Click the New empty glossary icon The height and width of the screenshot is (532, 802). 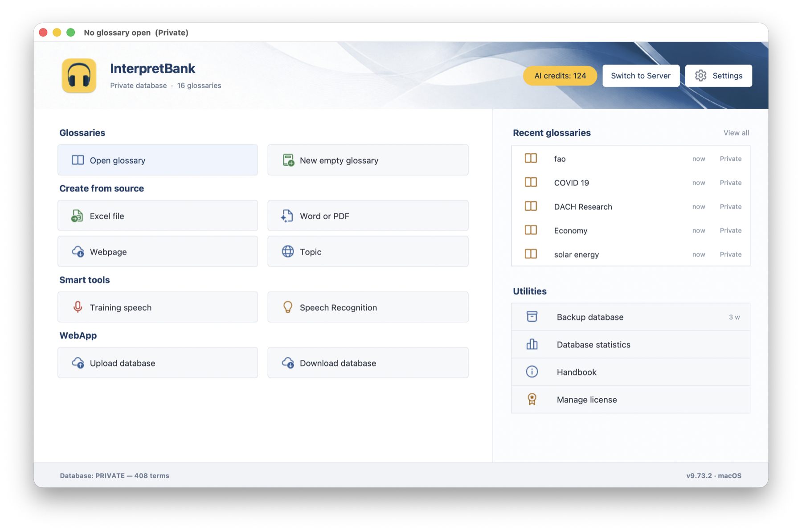click(x=288, y=160)
